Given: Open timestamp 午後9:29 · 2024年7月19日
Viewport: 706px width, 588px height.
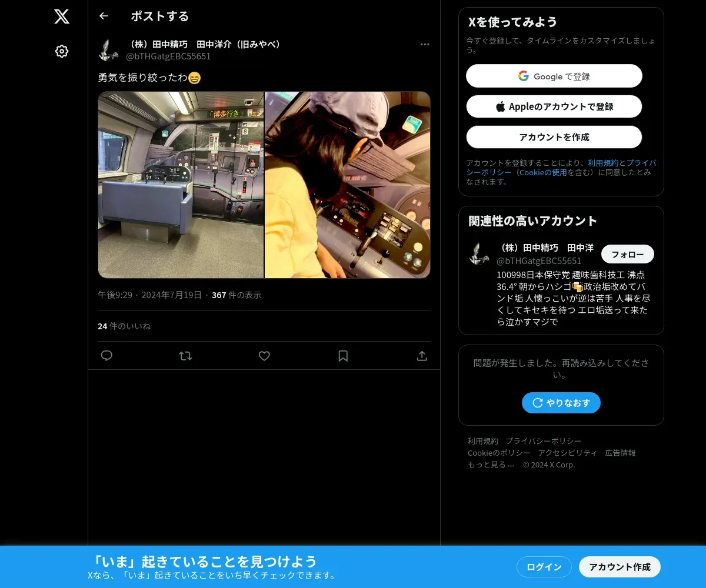Looking at the screenshot, I should [x=149, y=295].
